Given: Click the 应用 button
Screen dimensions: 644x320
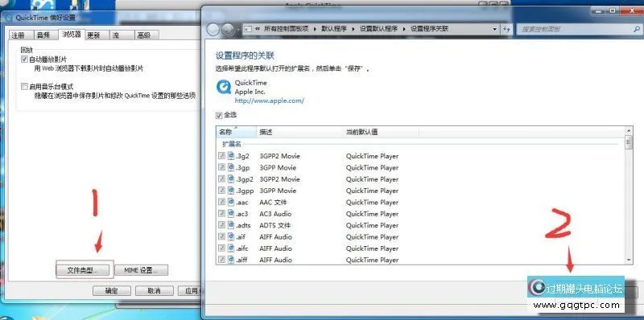Looking at the screenshot, I should coord(189,291).
